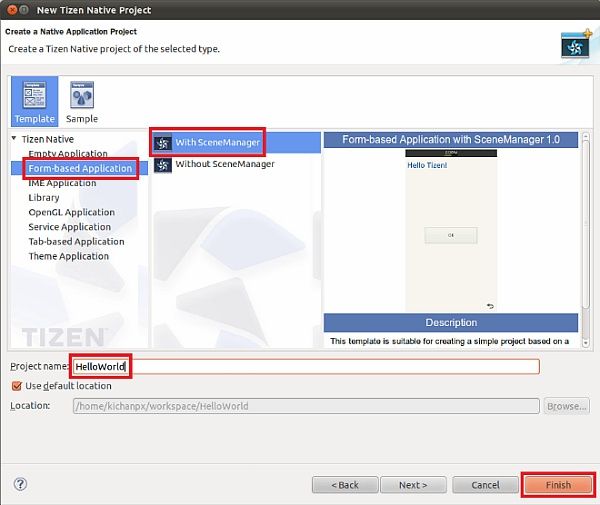Click the Cancel button
The height and width of the screenshot is (505, 600).
[485, 485]
